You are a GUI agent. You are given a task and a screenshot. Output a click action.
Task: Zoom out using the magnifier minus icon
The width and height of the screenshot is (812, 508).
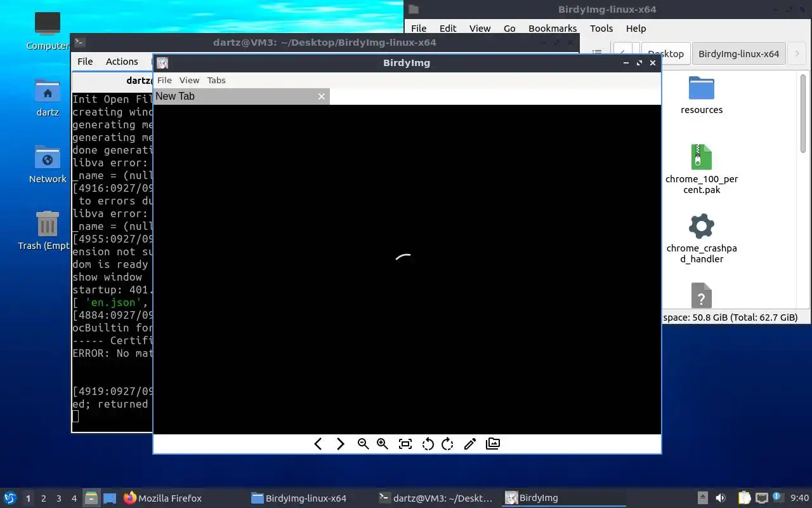[363, 444]
